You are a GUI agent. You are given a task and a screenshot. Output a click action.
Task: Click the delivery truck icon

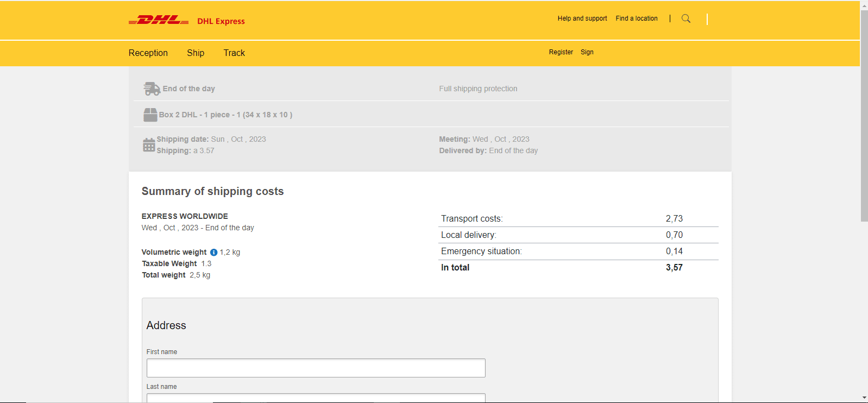coord(152,89)
